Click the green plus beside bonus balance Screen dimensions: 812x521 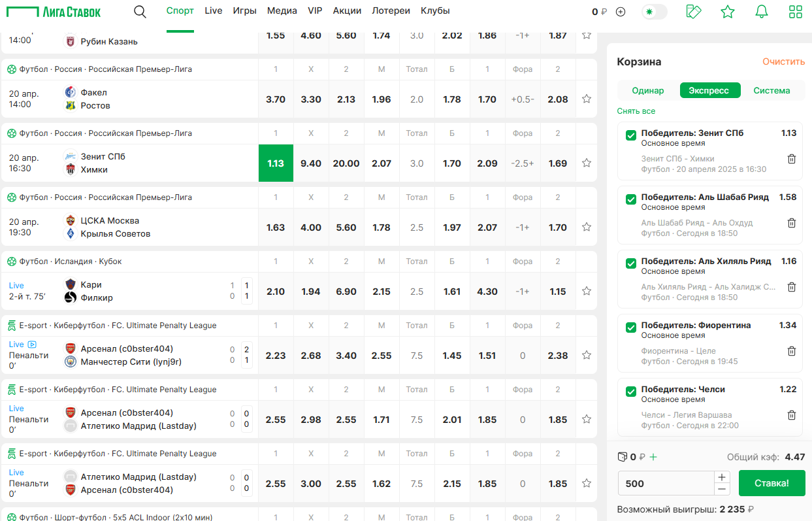click(x=653, y=457)
